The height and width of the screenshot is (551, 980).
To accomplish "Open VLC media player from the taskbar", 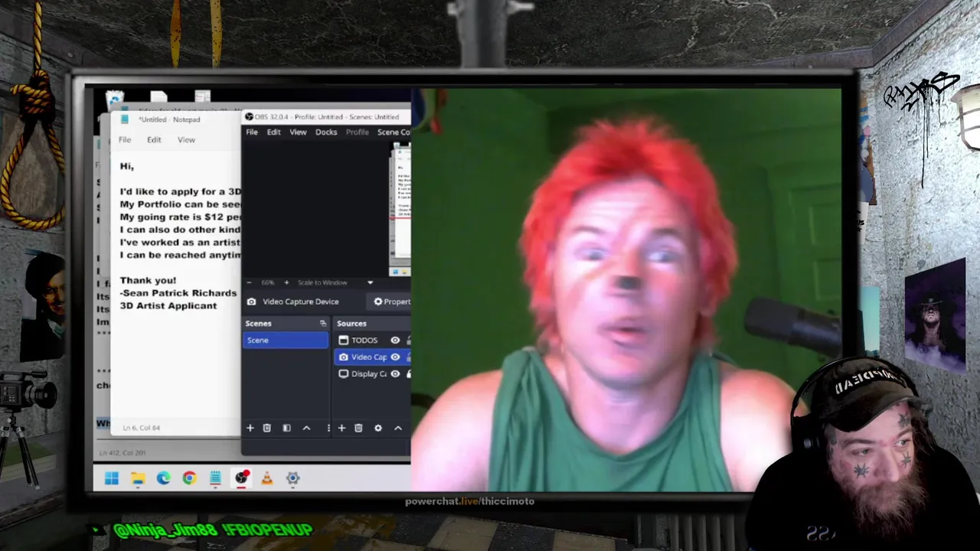I will [267, 478].
